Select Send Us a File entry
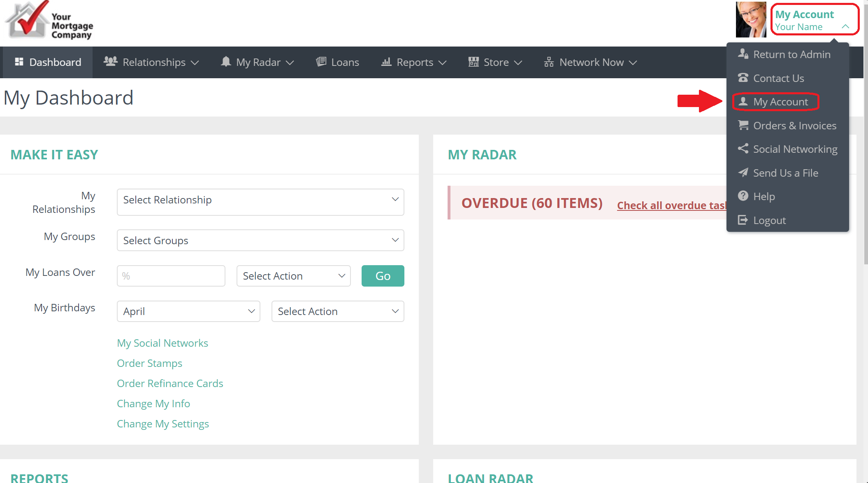 pos(785,173)
